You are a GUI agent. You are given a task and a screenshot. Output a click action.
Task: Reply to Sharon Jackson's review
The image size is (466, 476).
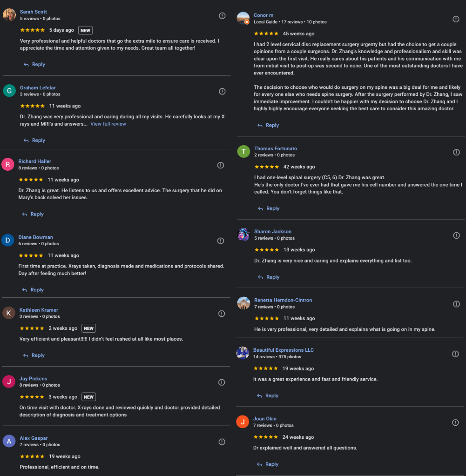click(x=269, y=277)
